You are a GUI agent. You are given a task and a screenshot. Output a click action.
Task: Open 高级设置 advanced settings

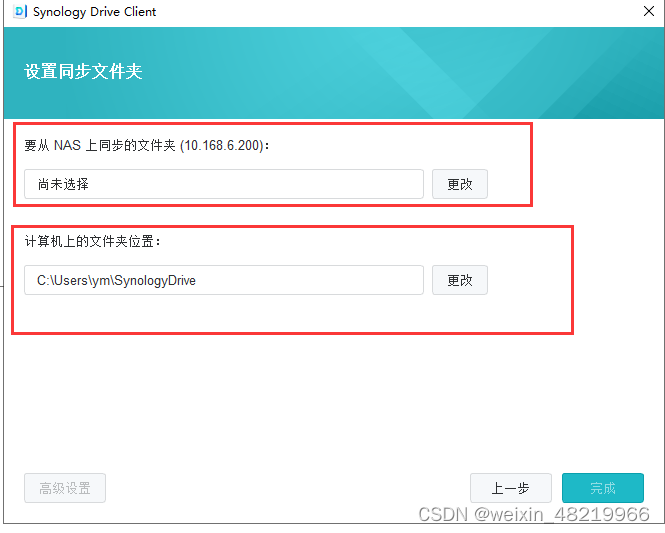point(65,488)
